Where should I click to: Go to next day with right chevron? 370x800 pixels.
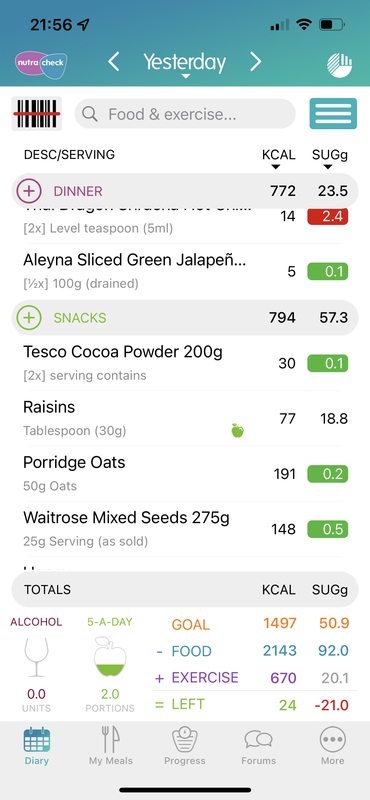pos(255,62)
